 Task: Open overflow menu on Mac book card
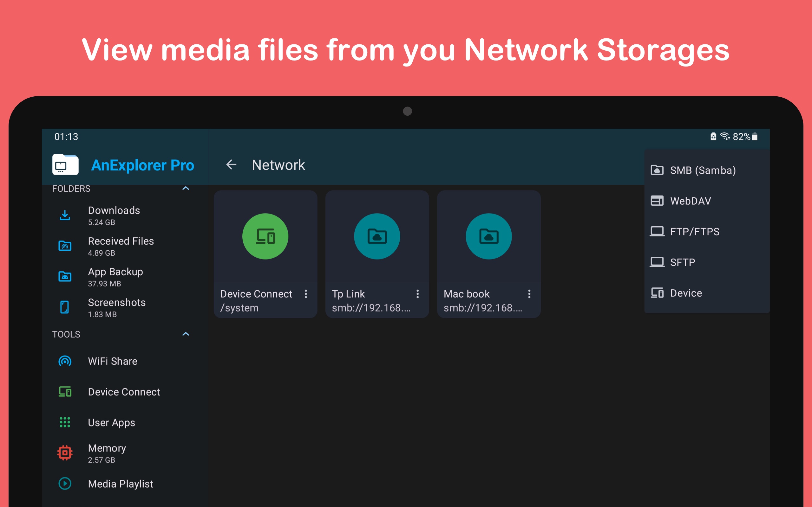(529, 294)
